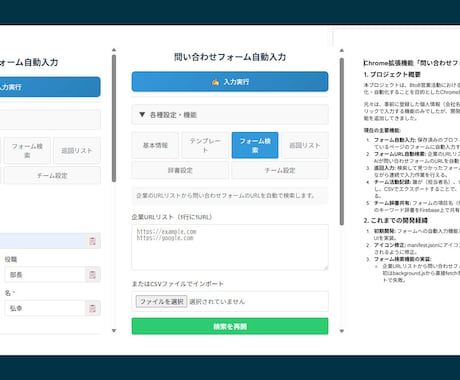The image size is (460, 380).
Task: Open the 巡回リスト tab in center panel
Action: pos(305,145)
